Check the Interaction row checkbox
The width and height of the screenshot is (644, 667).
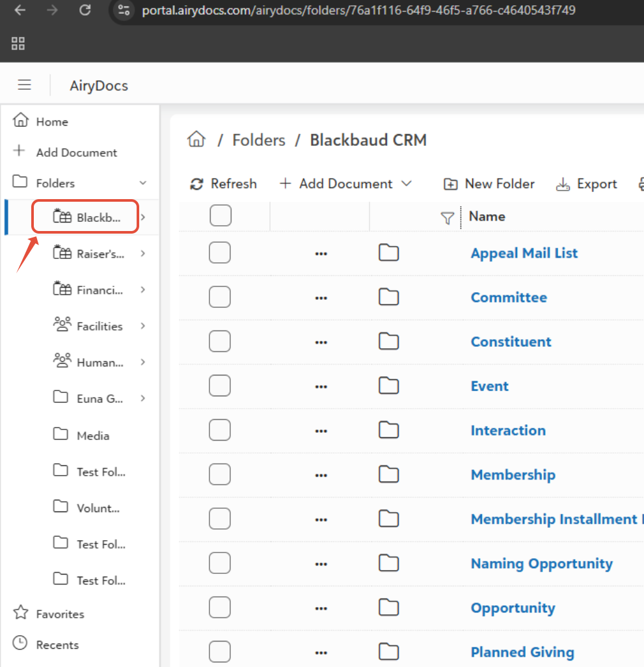coord(220,430)
